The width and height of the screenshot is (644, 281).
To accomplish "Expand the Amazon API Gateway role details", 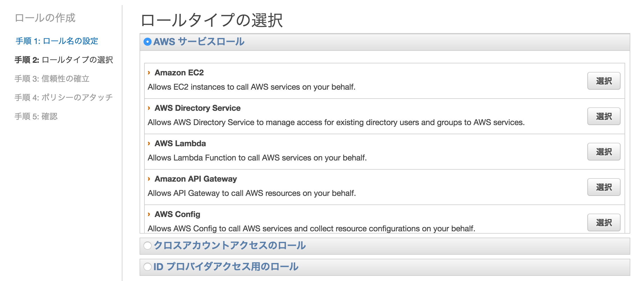I will coord(195,179).
